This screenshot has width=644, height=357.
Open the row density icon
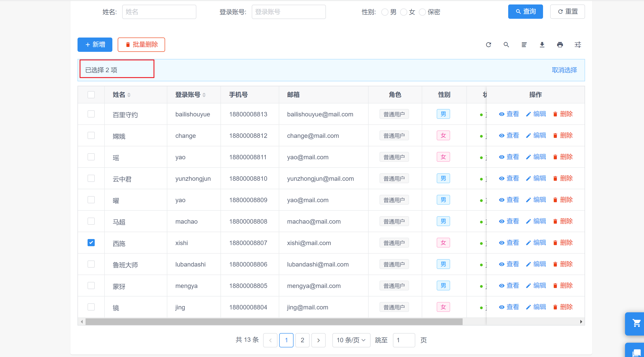click(524, 45)
